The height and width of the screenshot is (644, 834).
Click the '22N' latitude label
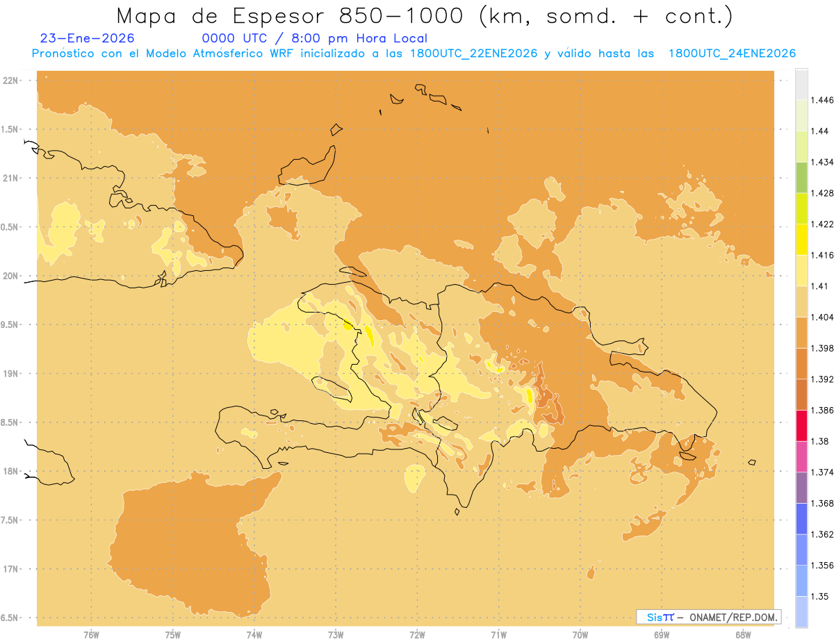[x=11, y=80]
